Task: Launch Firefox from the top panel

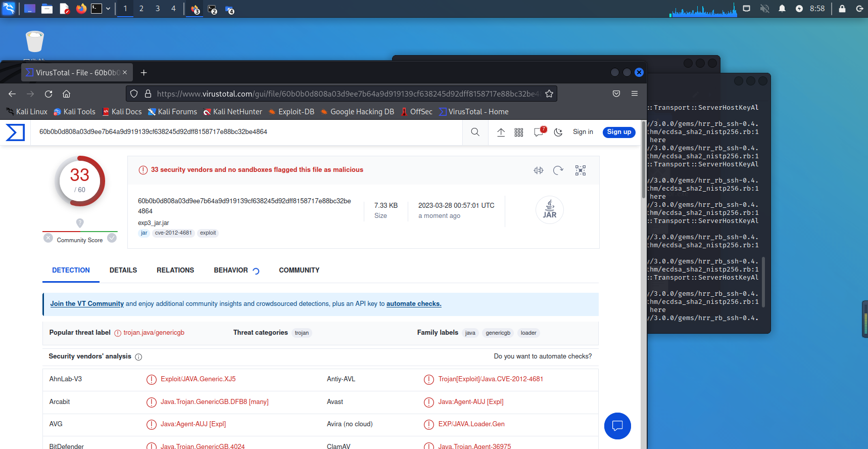Action: coord(81,9)
